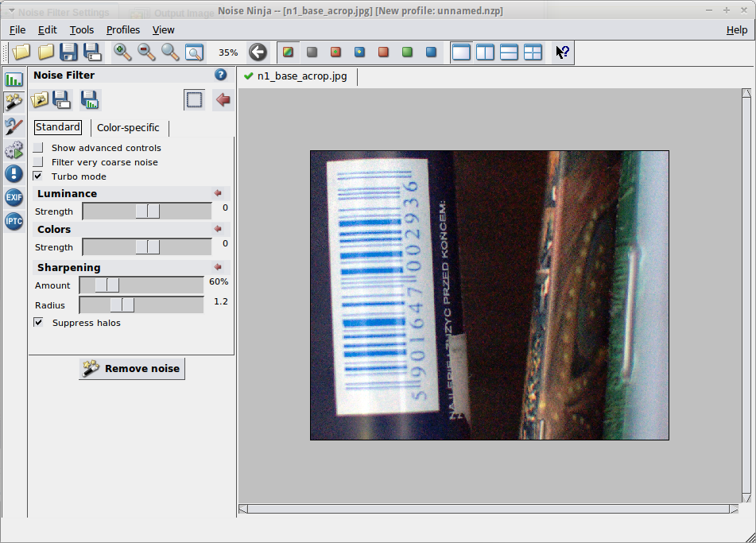This screenshot has height=543, width=756.
Task: Select the gray luminance channel icon
Action: (x=312, y=52)
